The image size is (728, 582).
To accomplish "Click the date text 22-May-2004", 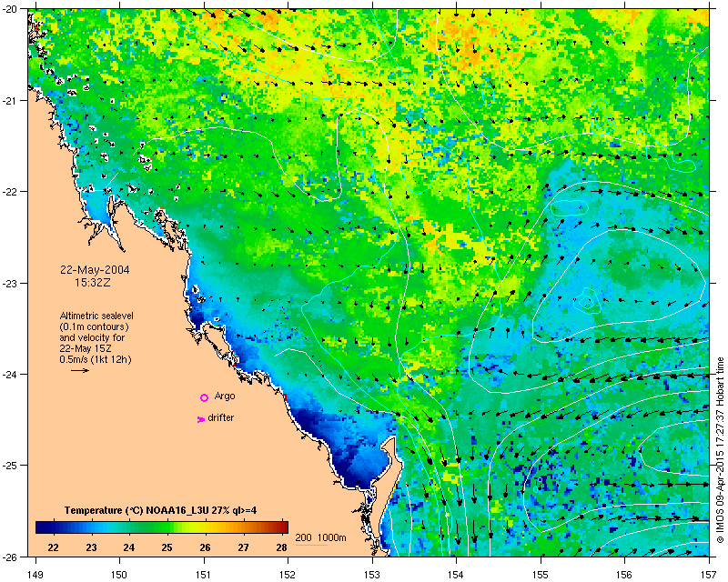I will 95,270.
